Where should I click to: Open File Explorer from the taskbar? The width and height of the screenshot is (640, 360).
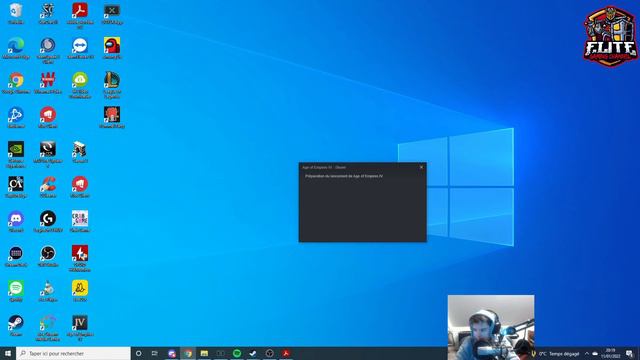coord(204,353)
